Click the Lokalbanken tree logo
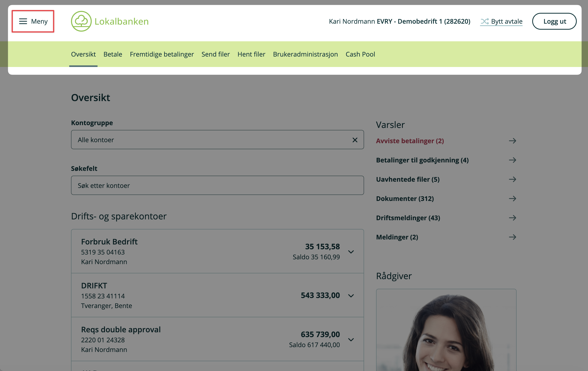 click(x=81, y=21)
